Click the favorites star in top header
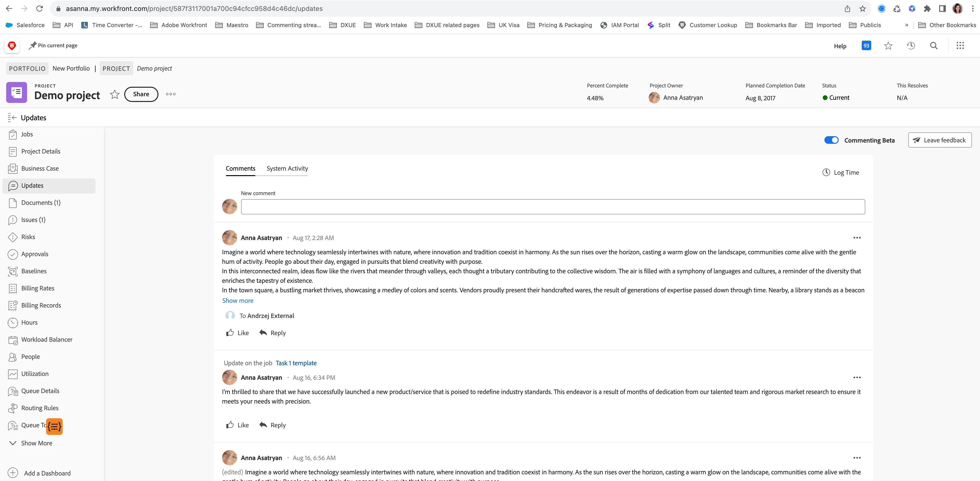The width and height of the screenshot is (980, 481). point(888,46)
